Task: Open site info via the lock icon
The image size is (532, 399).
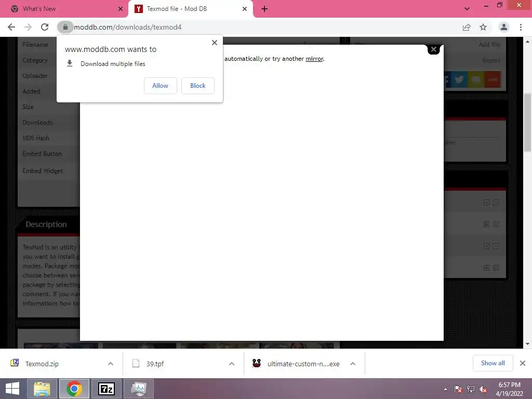Action: click(x=65, y=27)
